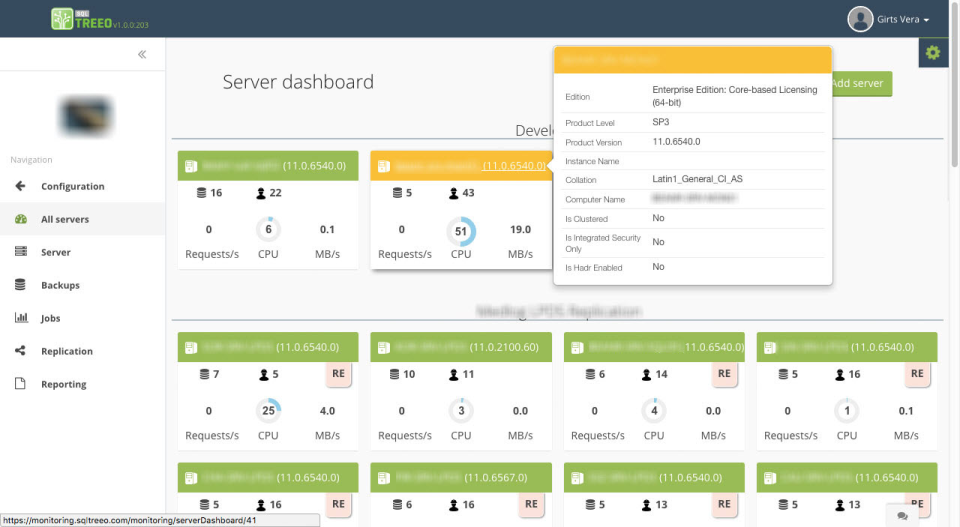Click the SP3 product level value

tap(661, 122)
